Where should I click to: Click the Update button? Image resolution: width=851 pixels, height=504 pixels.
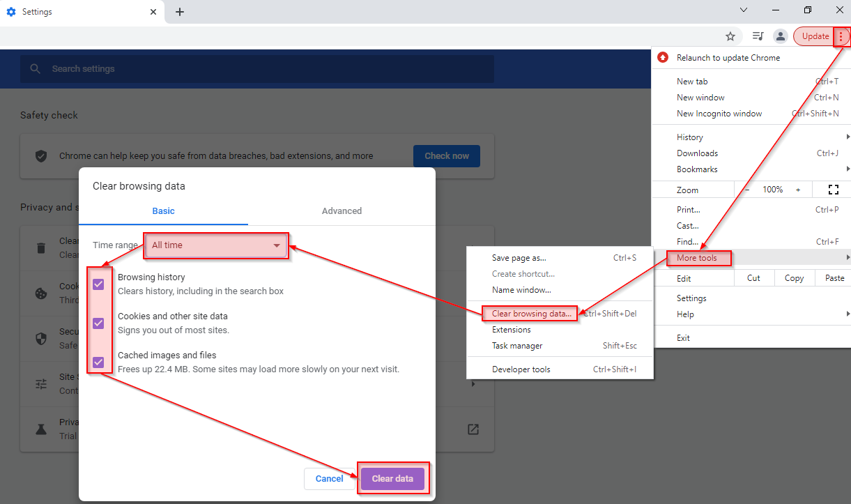pyautogui.click(x=815, y=36)
